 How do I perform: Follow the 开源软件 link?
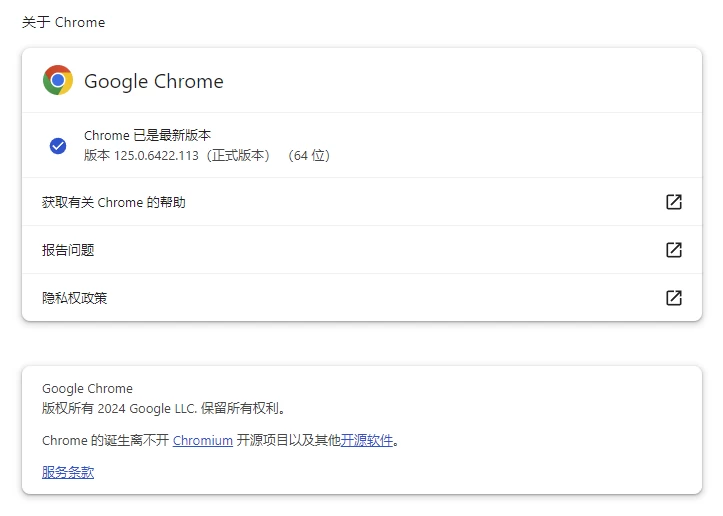pos(366,440)
